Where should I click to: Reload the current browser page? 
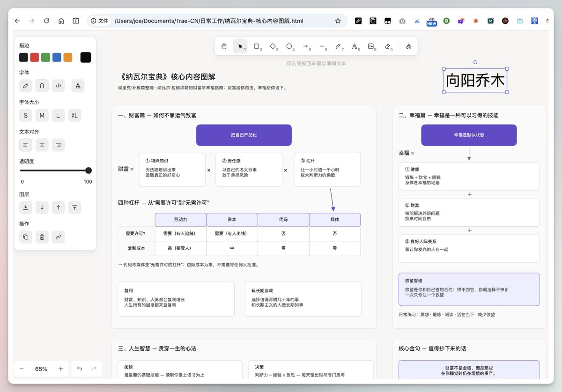click(x=46, y=21)
